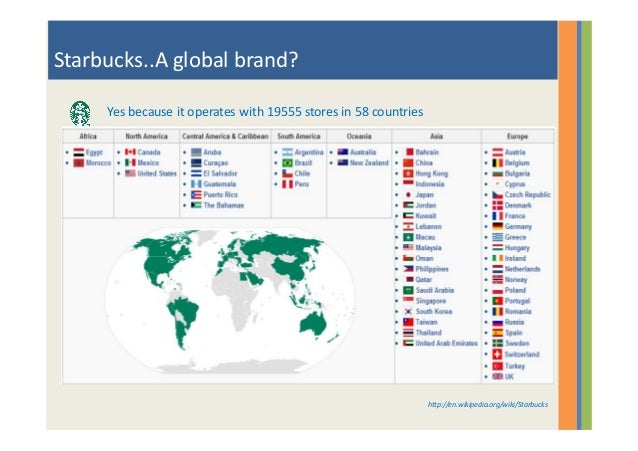This screenshot has height=451, width=638.
Task: Open the United Arab Emirates link
Action: [446, 343]
